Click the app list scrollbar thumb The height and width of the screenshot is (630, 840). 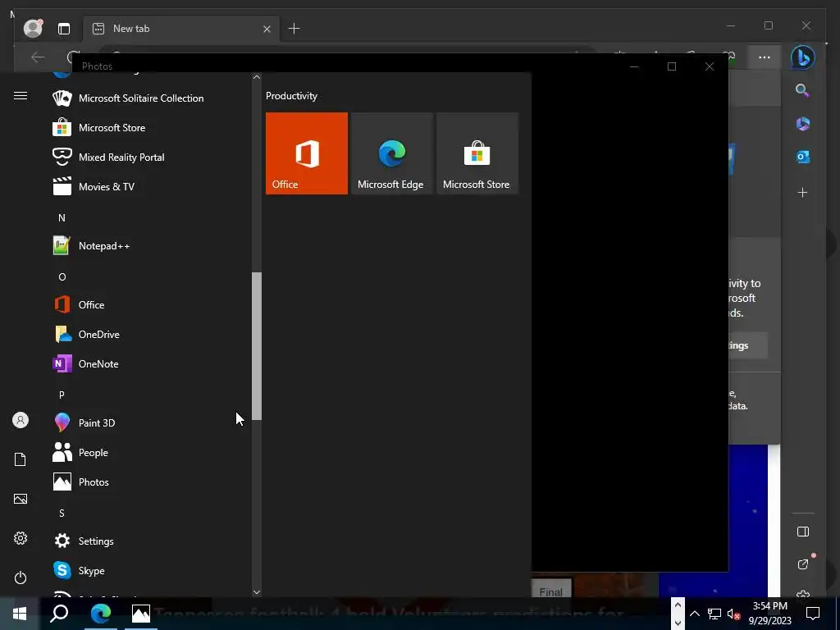(x=257, y=346)
